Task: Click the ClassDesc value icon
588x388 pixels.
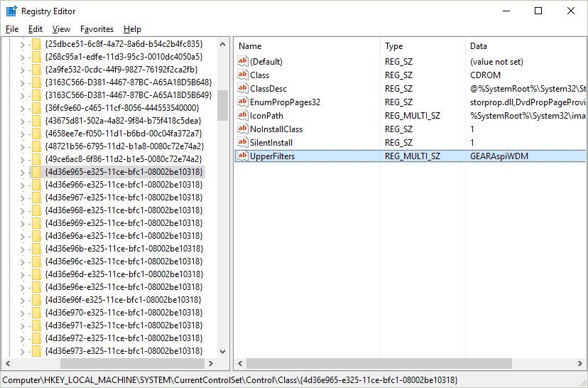Action: coord(243,89)
